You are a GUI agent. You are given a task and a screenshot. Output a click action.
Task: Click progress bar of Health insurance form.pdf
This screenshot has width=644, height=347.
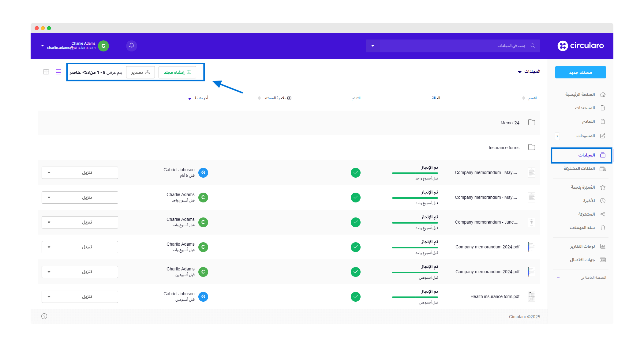[x=415, y=297]
